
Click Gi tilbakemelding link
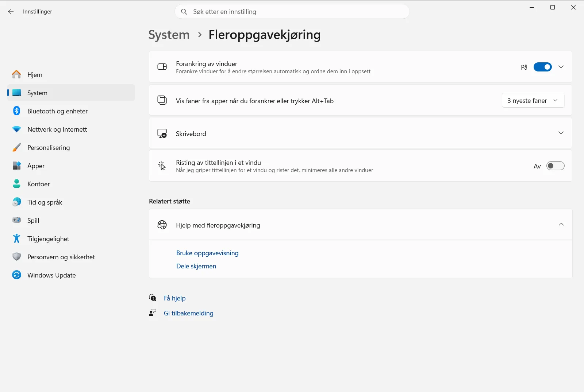189,313
